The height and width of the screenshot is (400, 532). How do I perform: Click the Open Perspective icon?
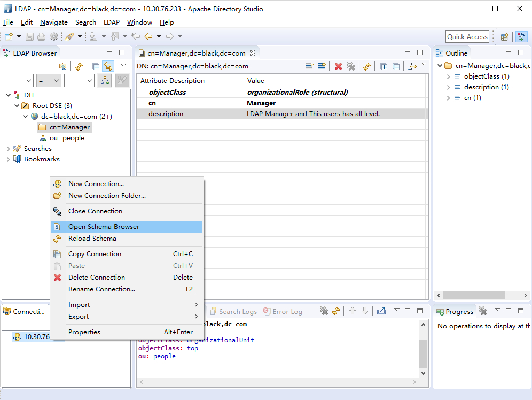point(505,37)
